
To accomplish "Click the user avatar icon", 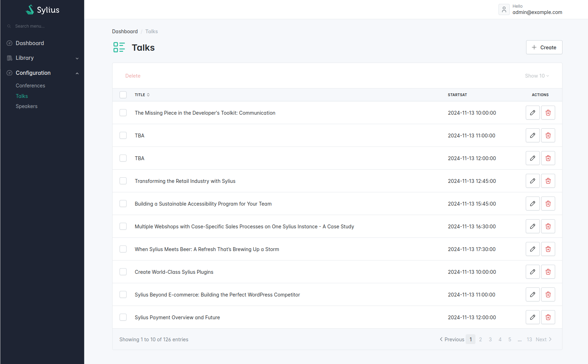I will [x=504, y=9].
